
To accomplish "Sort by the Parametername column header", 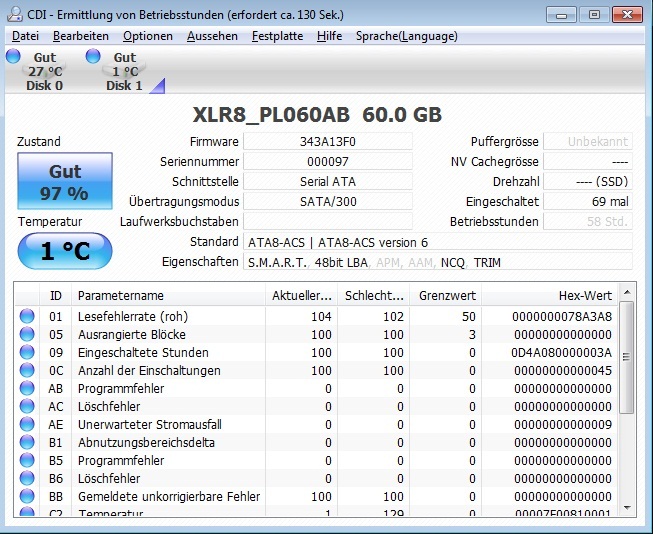I will pos(168,295).
